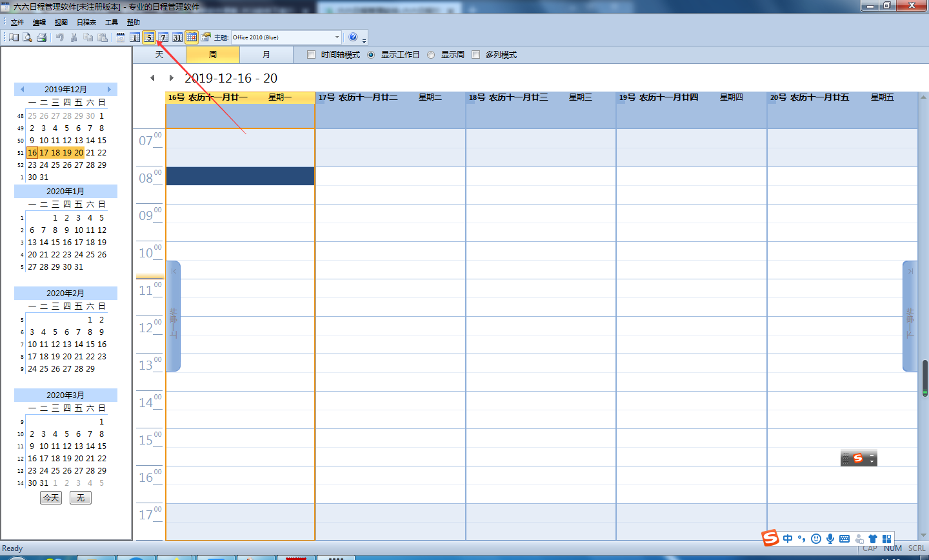Click the Copy toolbar icon
This screenshot has width=929, height=560.
(88, 37)
